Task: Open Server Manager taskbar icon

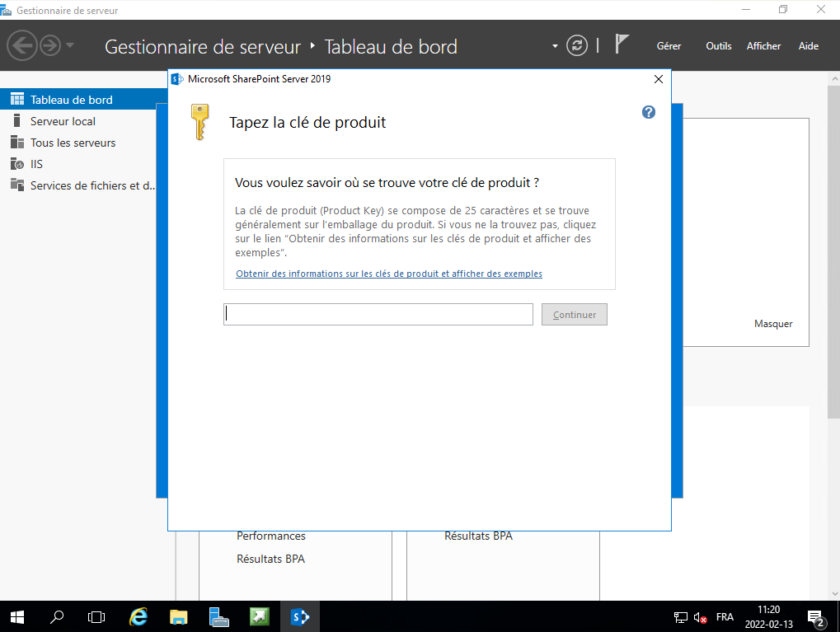Action: coord(218,616)
